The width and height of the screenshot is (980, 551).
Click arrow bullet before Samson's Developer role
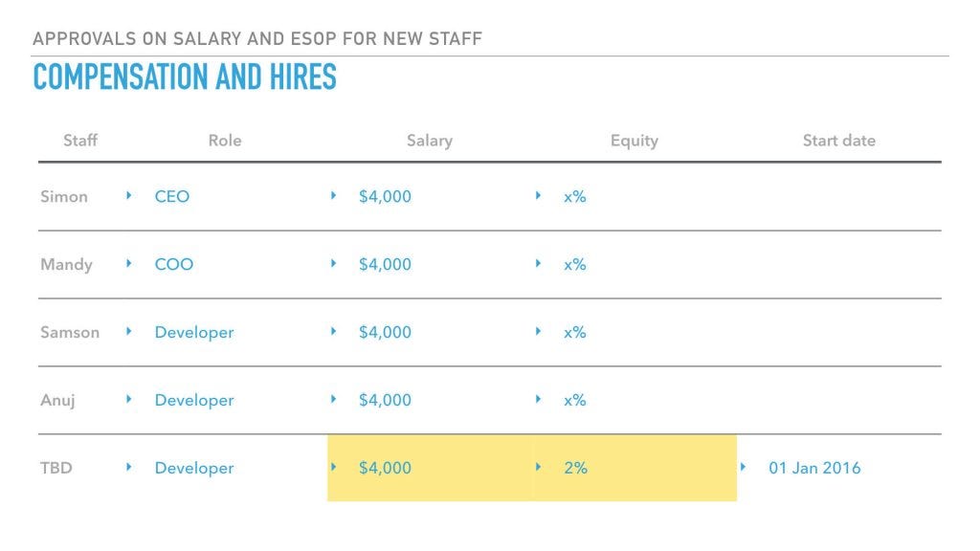129,331
